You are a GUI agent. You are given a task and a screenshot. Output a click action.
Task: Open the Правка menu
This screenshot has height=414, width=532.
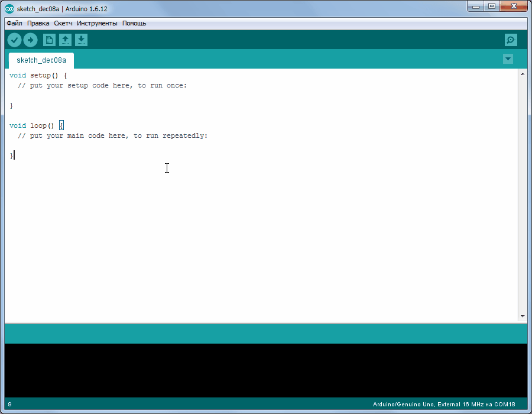38,23
